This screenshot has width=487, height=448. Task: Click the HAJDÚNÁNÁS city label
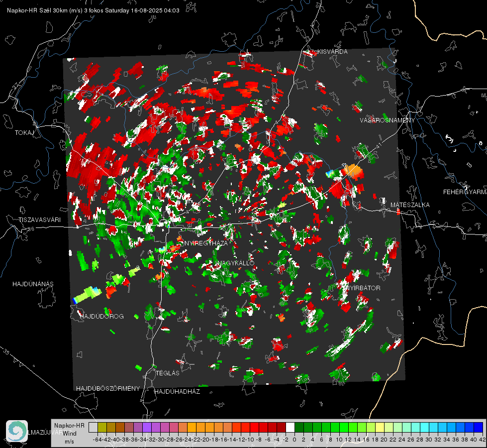tap(33, 284)
